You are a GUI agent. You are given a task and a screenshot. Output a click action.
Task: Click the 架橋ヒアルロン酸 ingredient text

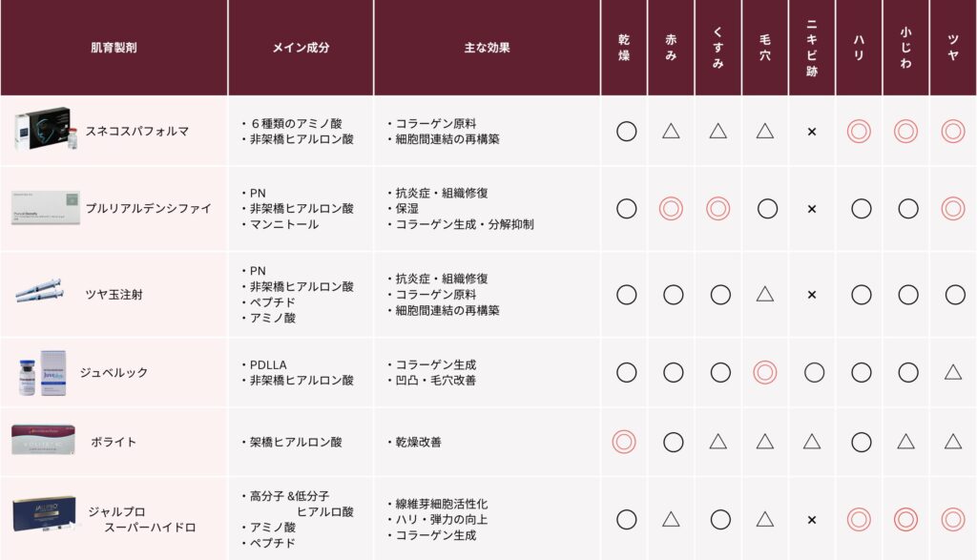tap(296, 442)
